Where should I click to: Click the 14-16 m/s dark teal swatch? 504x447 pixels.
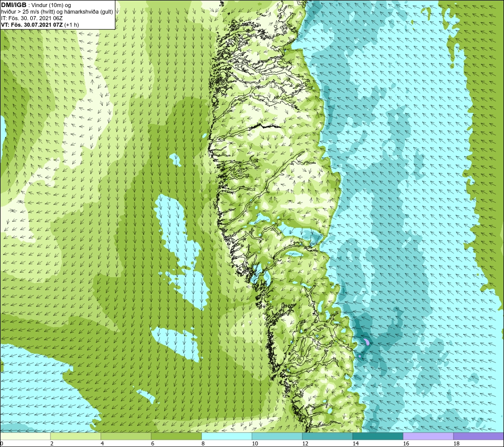point(377,436)
